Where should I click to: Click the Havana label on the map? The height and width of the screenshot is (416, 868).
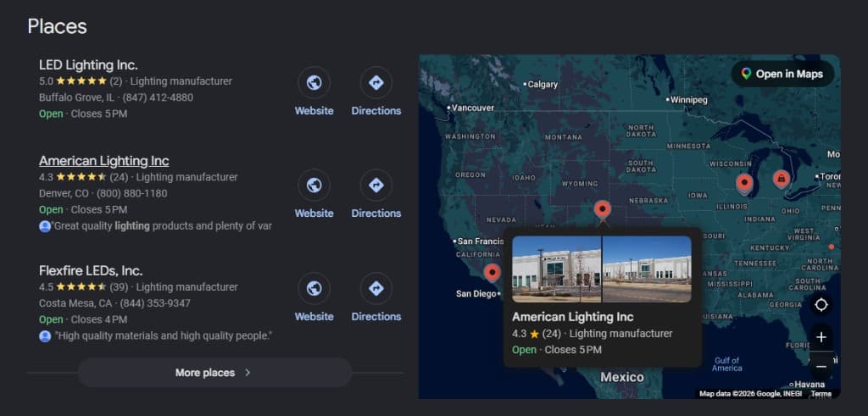click(810, 384)
